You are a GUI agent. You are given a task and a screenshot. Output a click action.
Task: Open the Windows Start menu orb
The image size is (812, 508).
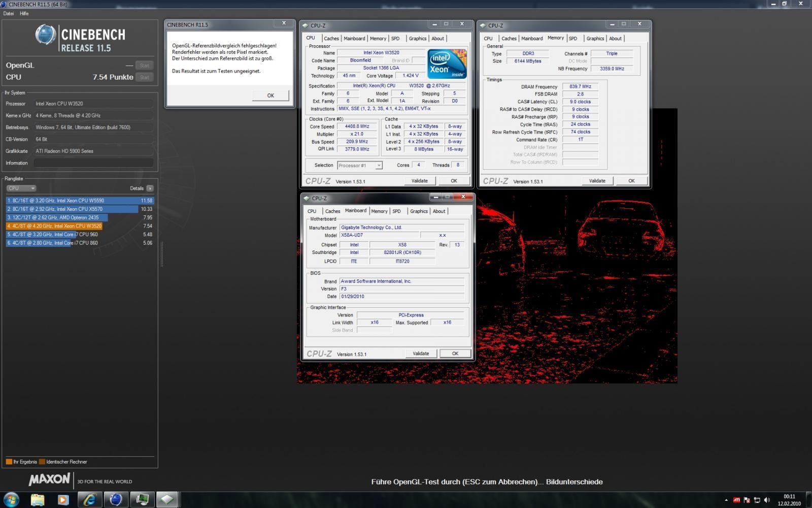click(11, 500)
